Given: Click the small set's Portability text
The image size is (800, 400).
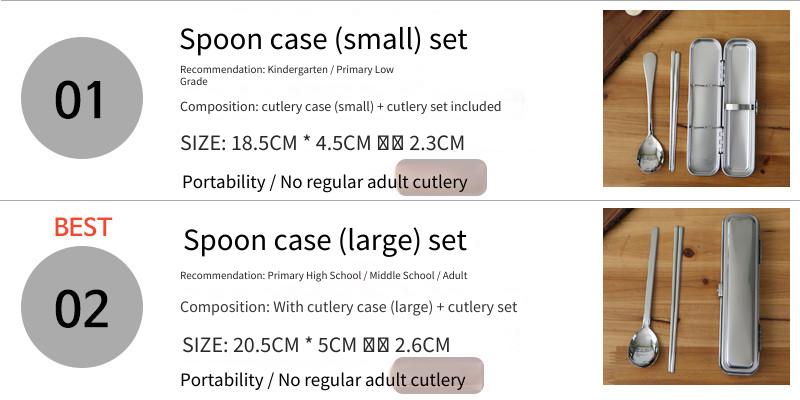Looking at the screenshot, I should tap(223, 182).
